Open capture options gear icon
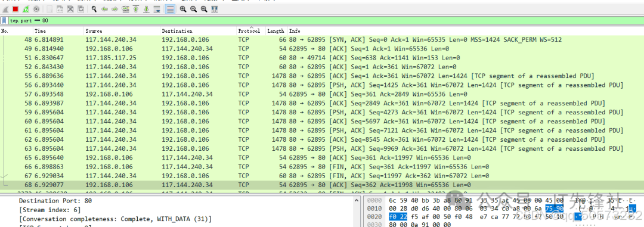This screenshot has width=644, height=227. point(36,9)
